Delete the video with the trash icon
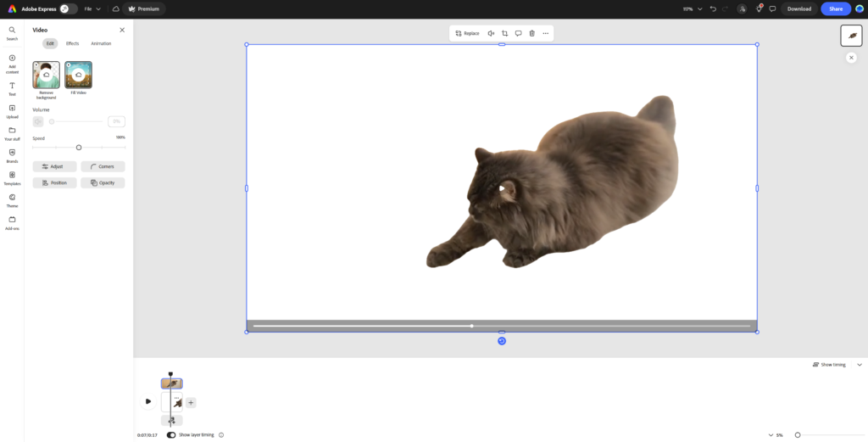Image resolution: width=868 pixels, height=442 pixels. (x=531, y=33)
